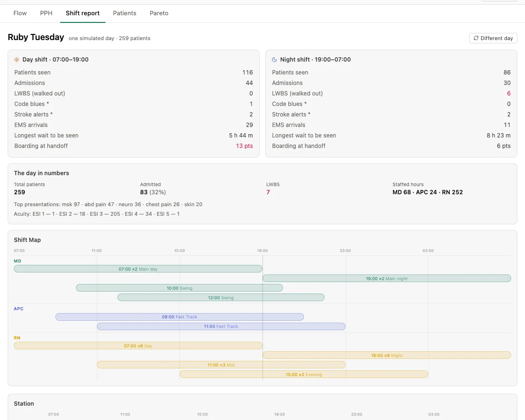Image resolution: width=525 pixels, height=420 pixels.
Task: Select the 12:00 Swing shift bar
Action: tap(221, 297)
